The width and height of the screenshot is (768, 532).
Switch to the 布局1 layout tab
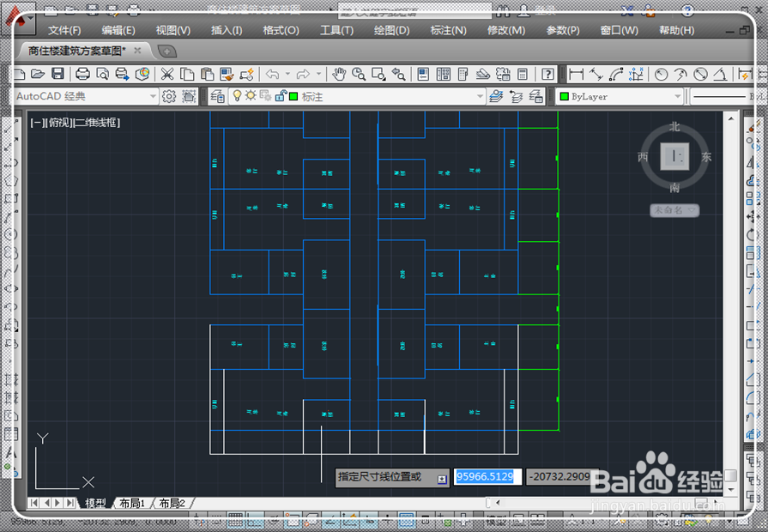click(x=132, y=503)
